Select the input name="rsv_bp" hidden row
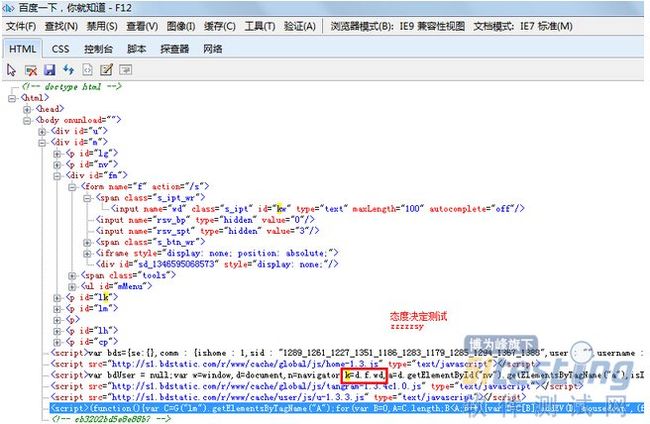 point(205,220)
